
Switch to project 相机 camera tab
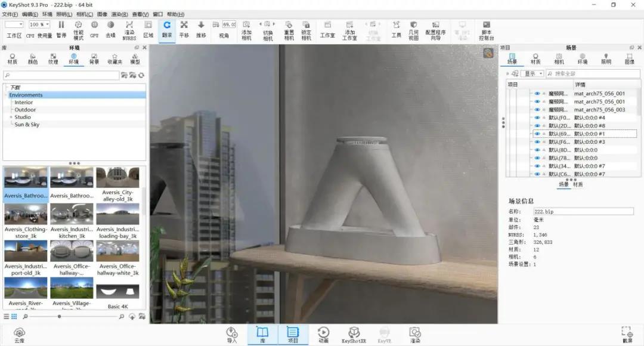point(559,59)
